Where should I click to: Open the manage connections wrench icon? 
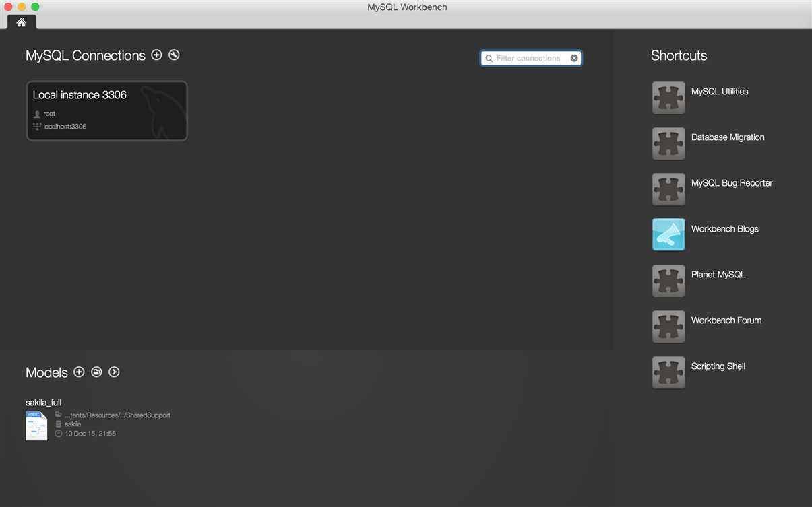point(174,55)
